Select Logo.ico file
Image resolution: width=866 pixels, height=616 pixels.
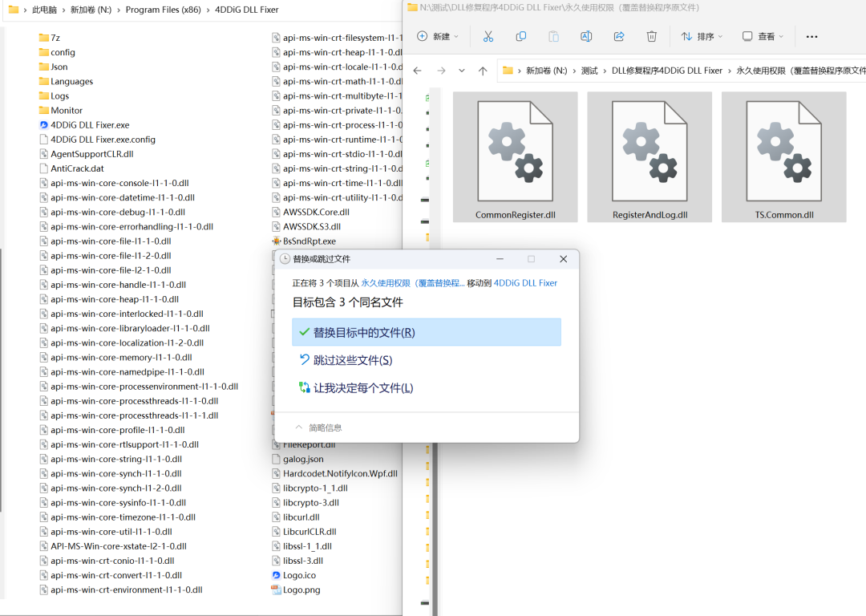293,575
